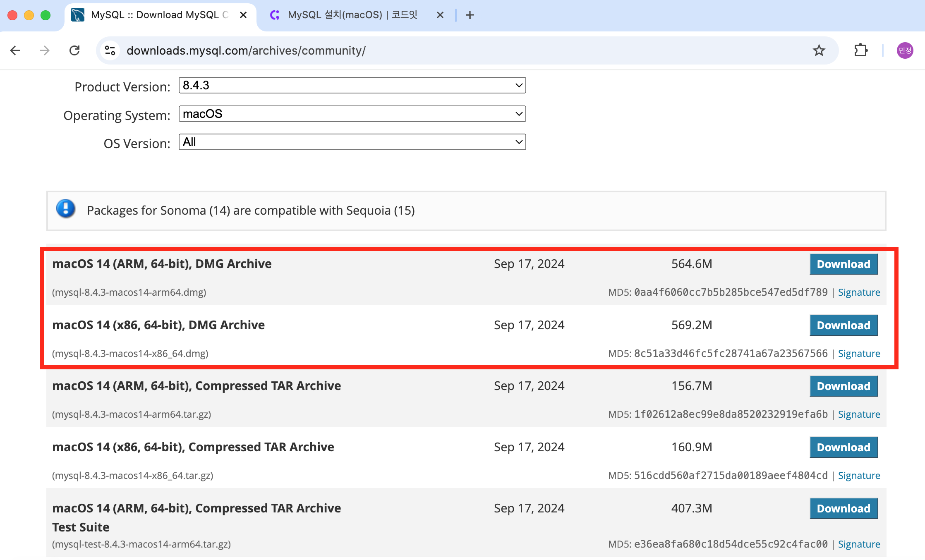Viewport: 925px width, 560px height.
Task: Open Signature link for arm64.dmg
Action: [859, 292]
